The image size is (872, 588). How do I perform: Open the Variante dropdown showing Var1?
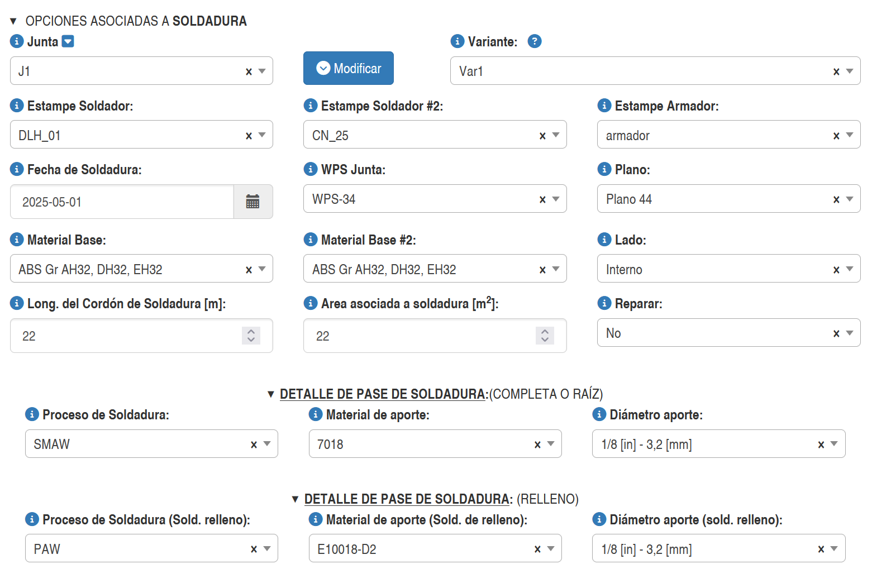(x=849, y=71)
